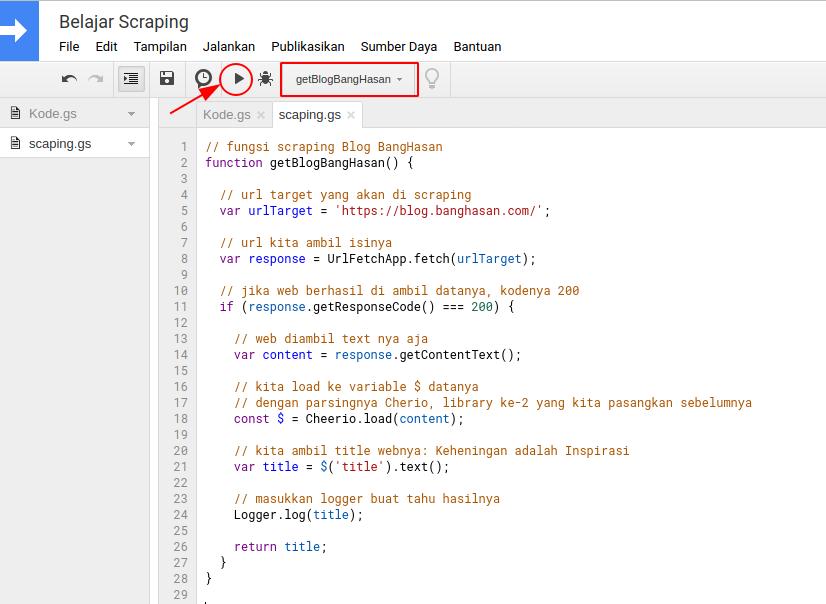This screenshot has height=604, width=826.
Task: Open the Jalankan menu
Action: click(x=228, y=46)
